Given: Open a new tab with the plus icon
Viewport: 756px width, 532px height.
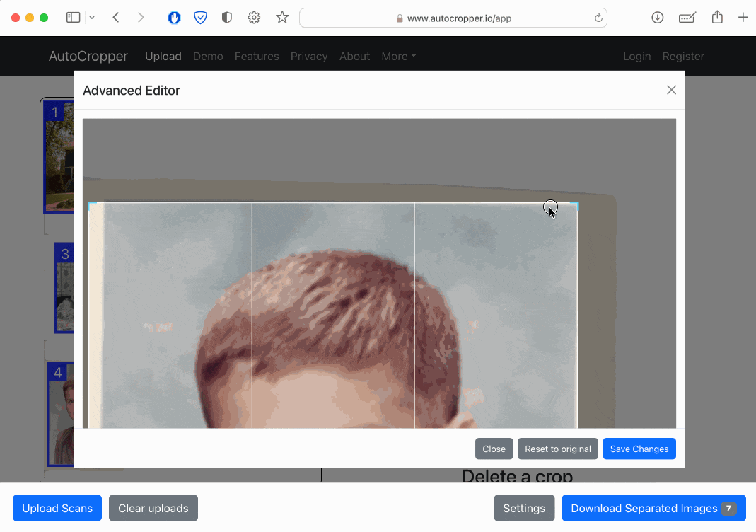Looking at the screenshot, I should [742, 17].
